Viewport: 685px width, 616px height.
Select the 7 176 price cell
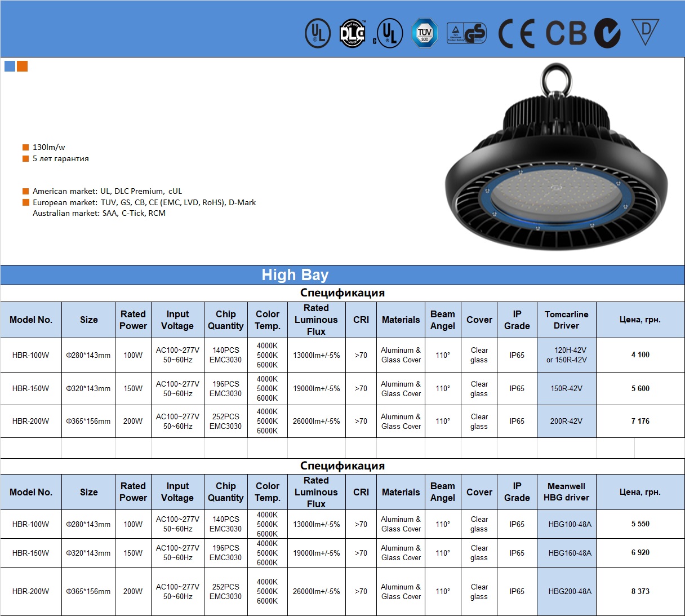click(x=640, y=422)
